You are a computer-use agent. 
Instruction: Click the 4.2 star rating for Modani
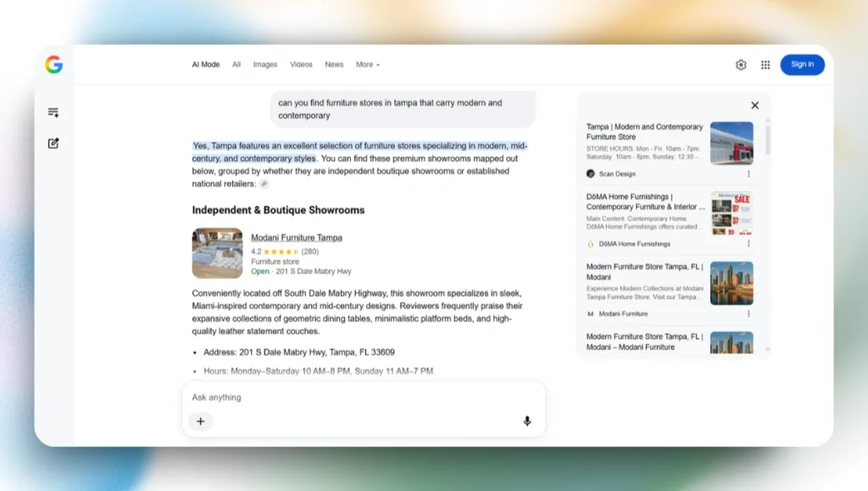275,251
